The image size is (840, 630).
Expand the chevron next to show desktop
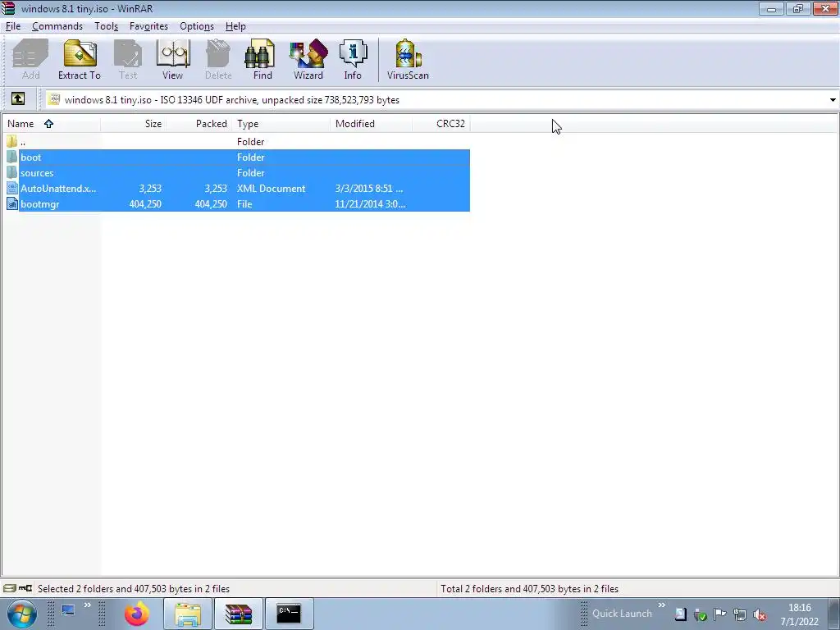point(87,605)
